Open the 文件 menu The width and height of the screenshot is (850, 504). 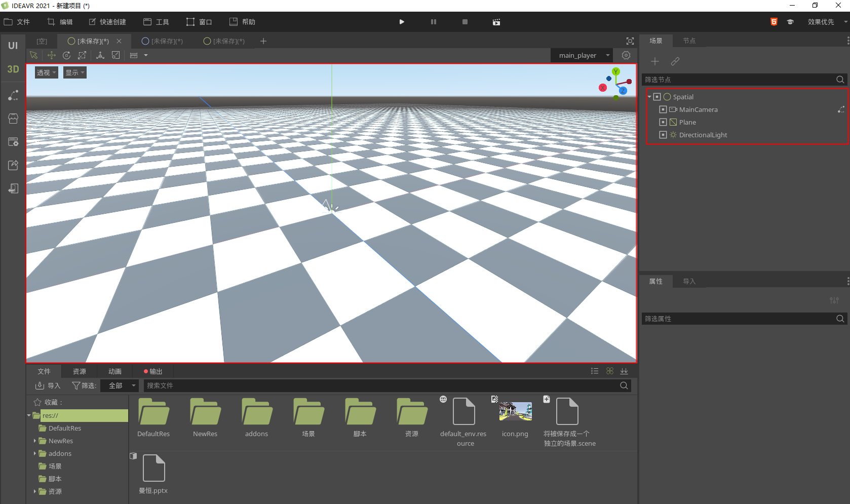[17, 22]
